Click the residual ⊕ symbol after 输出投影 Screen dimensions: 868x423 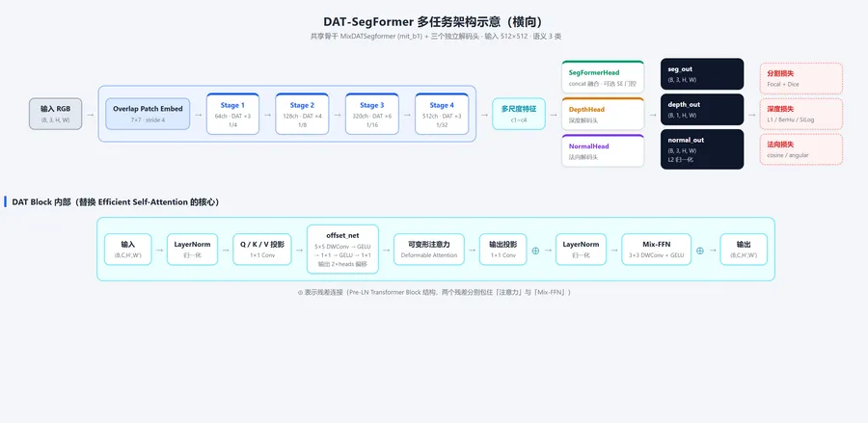pyautogui.click(x=535, y=251)
